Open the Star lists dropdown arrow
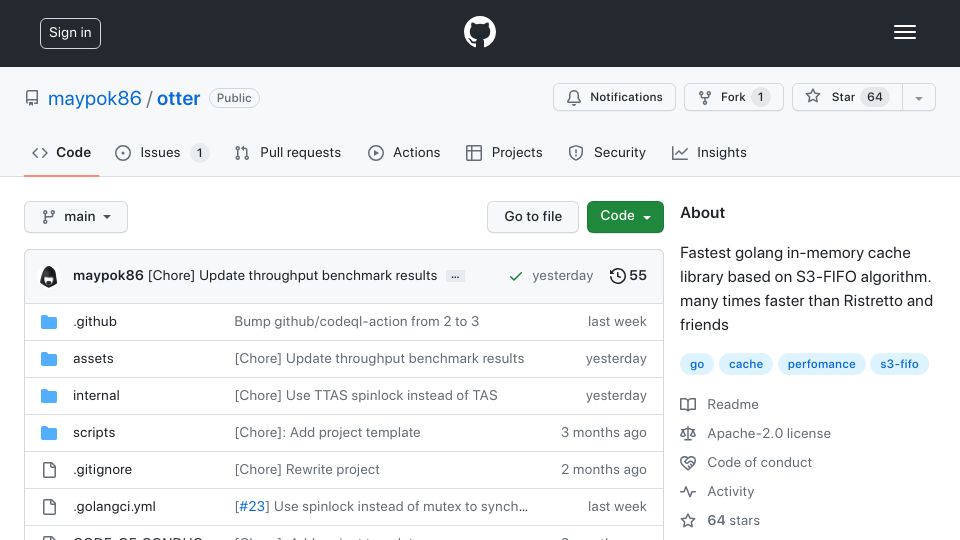960x540 pixels. coord(918,97)
